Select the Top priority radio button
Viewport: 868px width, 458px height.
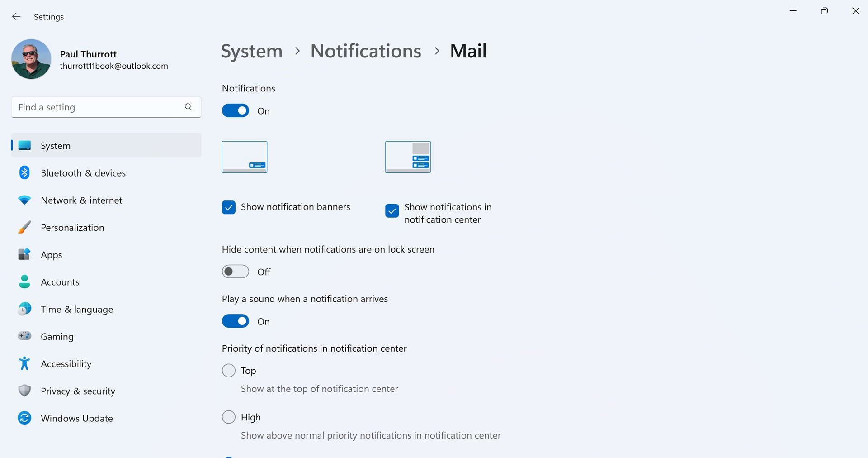(229, 371)
